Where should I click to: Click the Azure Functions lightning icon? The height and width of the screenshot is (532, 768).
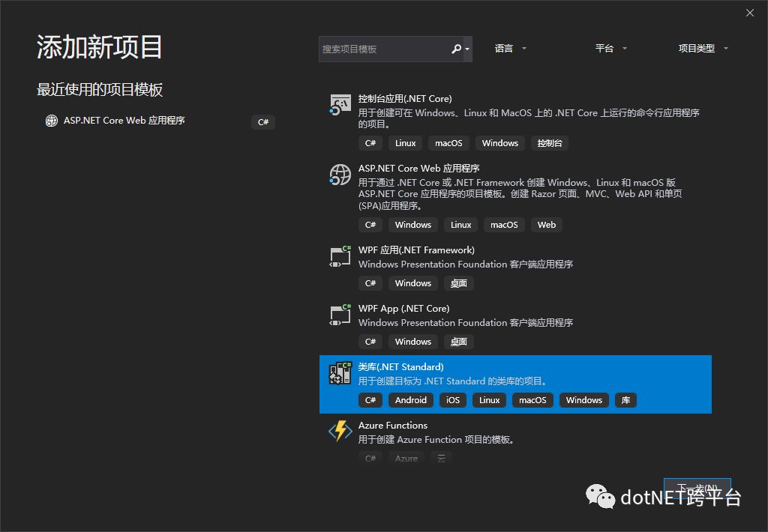(340, 431)
